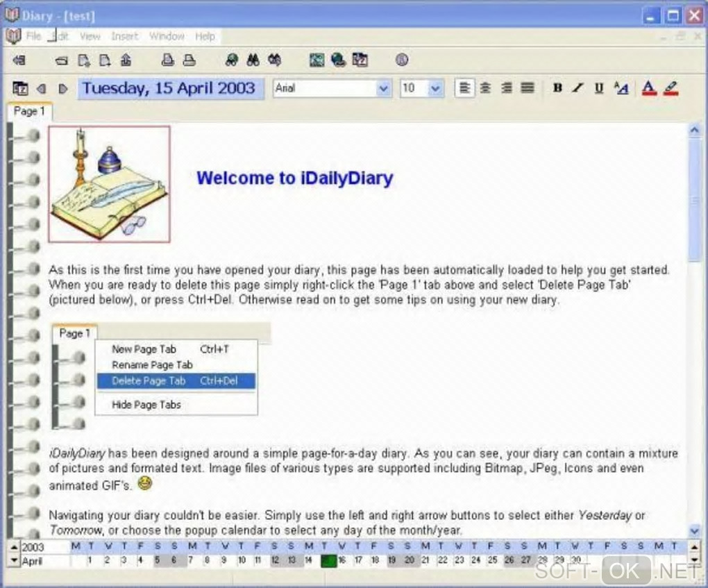Click the calendar icon in top toolbar
This screenshot has width=708, height=588.
click(x=360, y=60)
